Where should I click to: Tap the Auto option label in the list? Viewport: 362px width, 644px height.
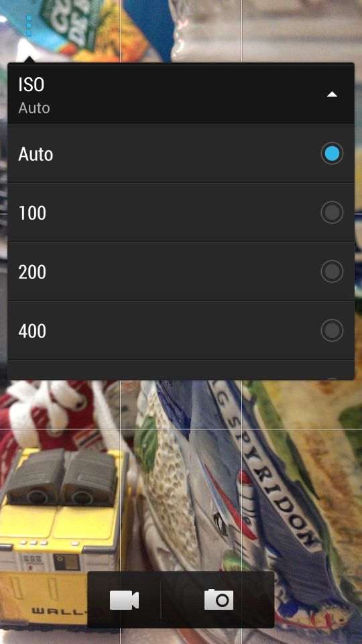36,154
